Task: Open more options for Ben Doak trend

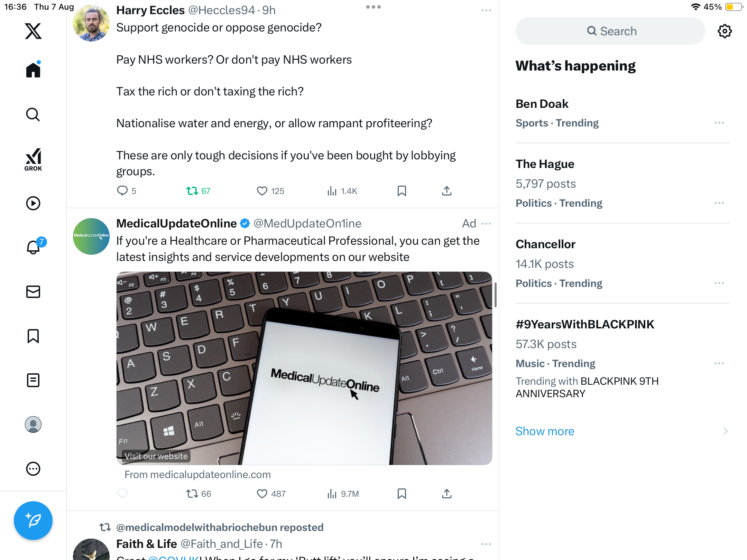Action: coord(719,123)
